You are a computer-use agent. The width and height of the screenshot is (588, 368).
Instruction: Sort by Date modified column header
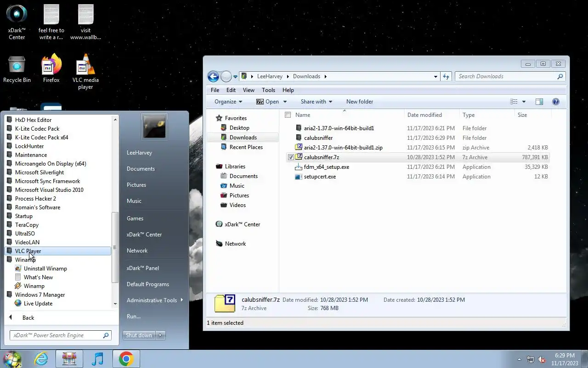(x=432, y=115)
